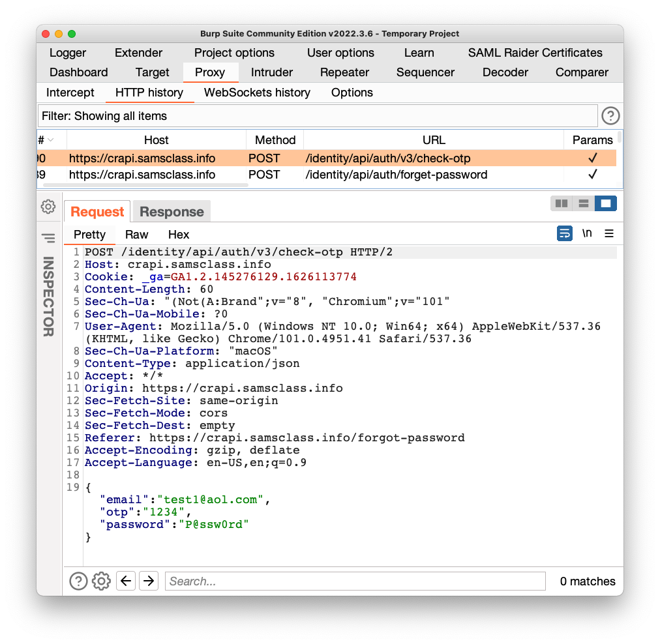Go to next search match arrow
The width and height of the screenshot is (660, 644).
pyautogui.click(x=149, y=581)
